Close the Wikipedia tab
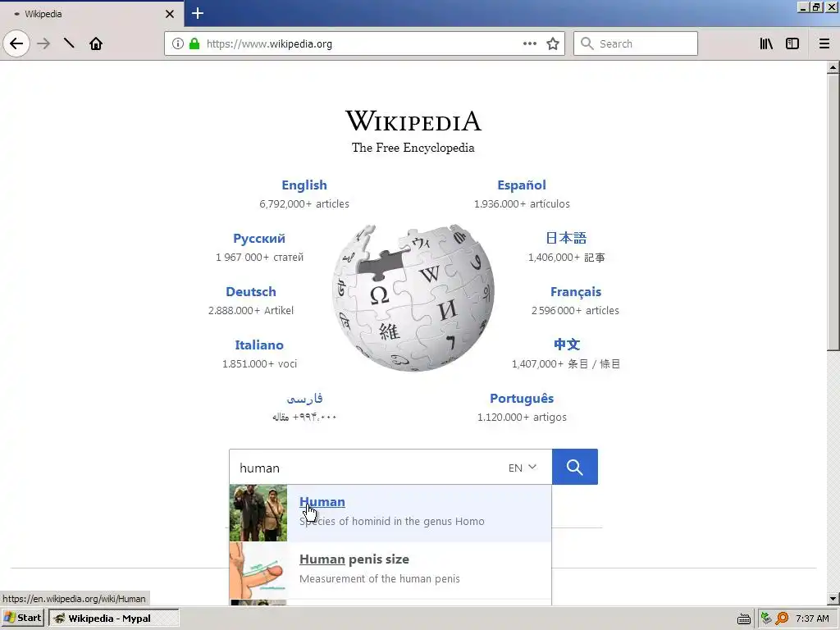The width and height of the screenshot is (840, 630). (x=170, y=14)
